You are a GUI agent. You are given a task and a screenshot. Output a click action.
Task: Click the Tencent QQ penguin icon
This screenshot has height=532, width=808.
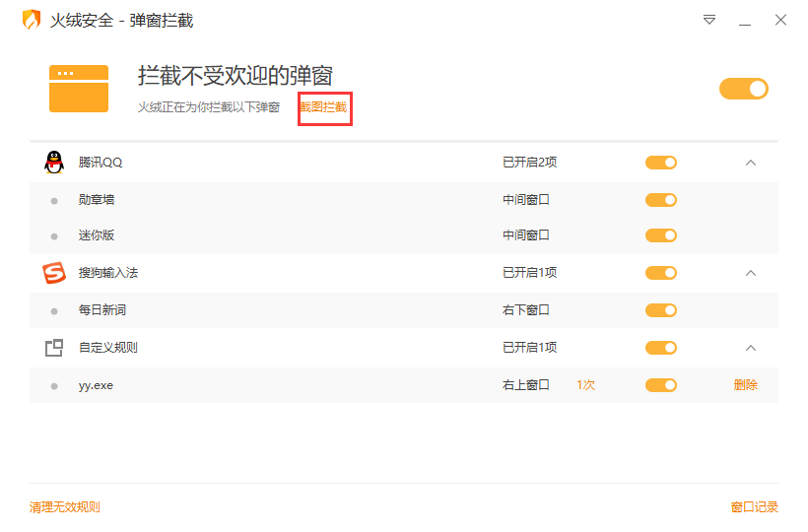tap(53, 163)
